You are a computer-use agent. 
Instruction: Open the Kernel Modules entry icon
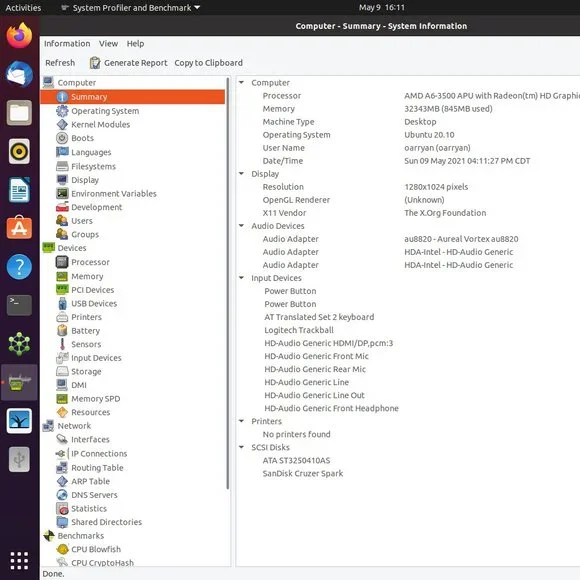(62, 125)
